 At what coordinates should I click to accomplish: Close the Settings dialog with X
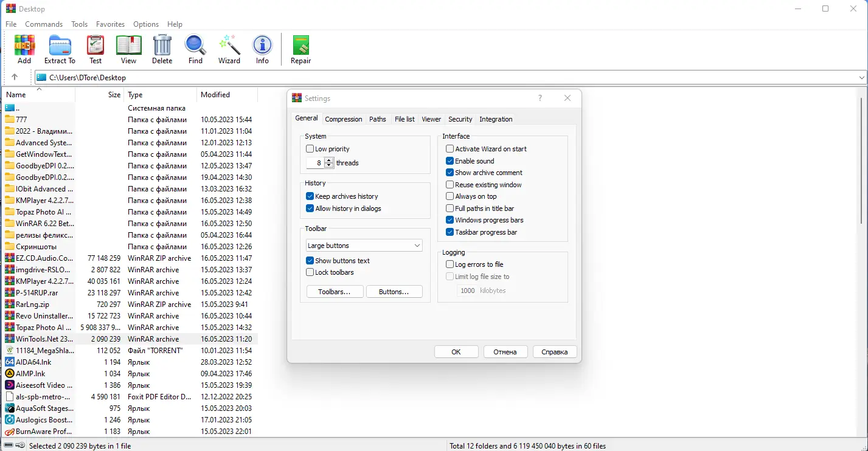(568, 98)
